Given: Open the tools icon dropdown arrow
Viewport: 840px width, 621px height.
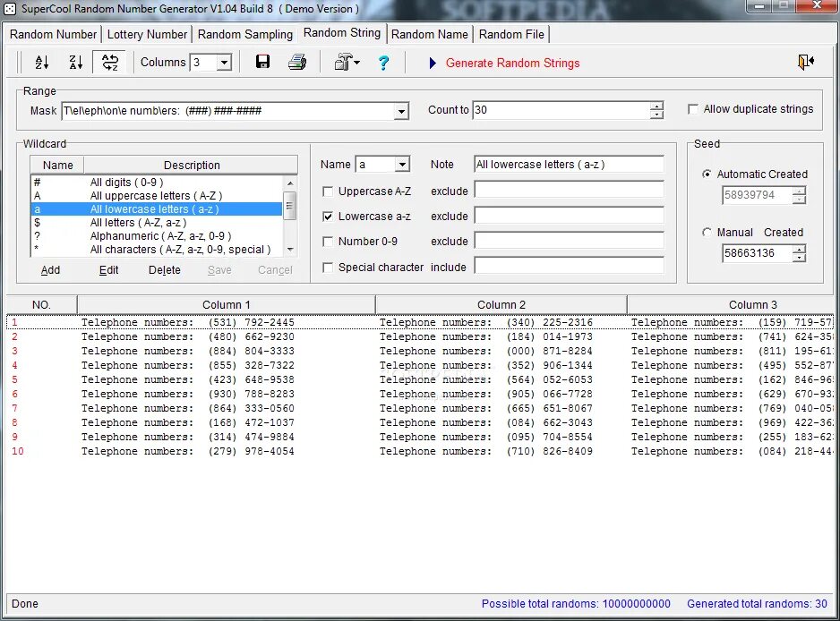Looking at the screenshot, I should (x=357, y=63).
